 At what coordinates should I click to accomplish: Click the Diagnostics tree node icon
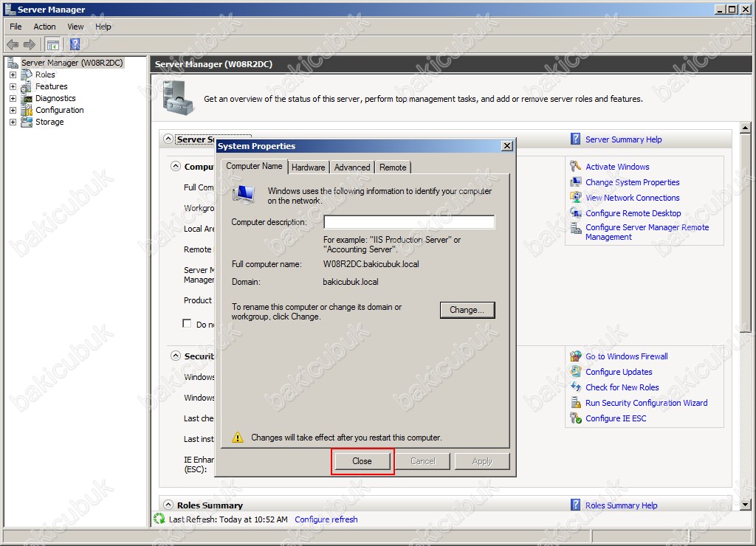27,98
